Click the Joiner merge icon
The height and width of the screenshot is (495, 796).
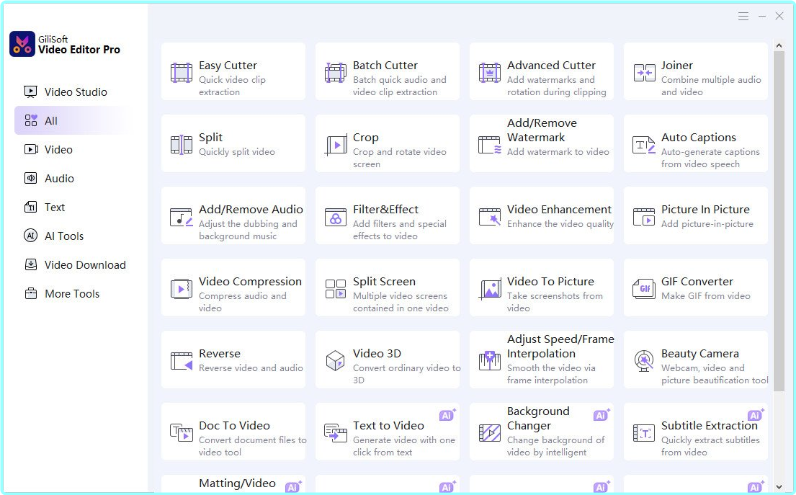click(x=644, y=73)
